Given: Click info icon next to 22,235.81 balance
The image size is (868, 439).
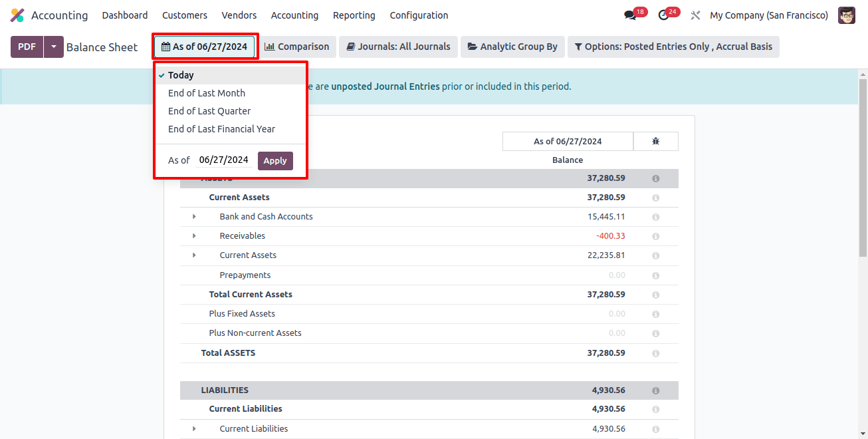Looking at the screenshot, I should click(x=656, y=256).
